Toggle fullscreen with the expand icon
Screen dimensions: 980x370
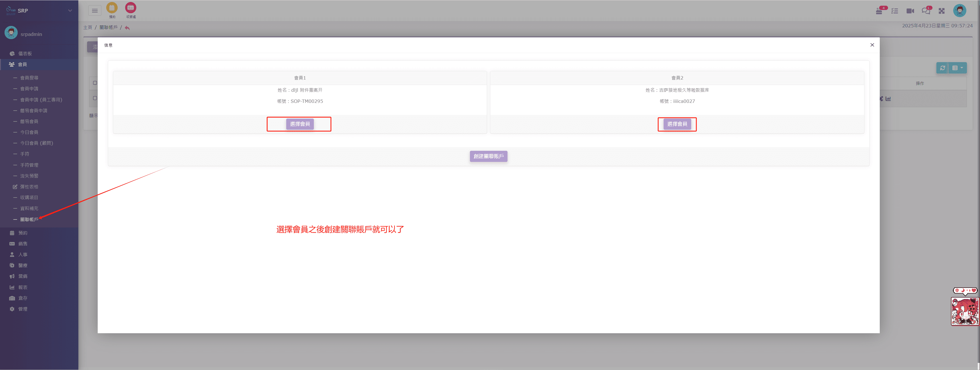[942, 11]
